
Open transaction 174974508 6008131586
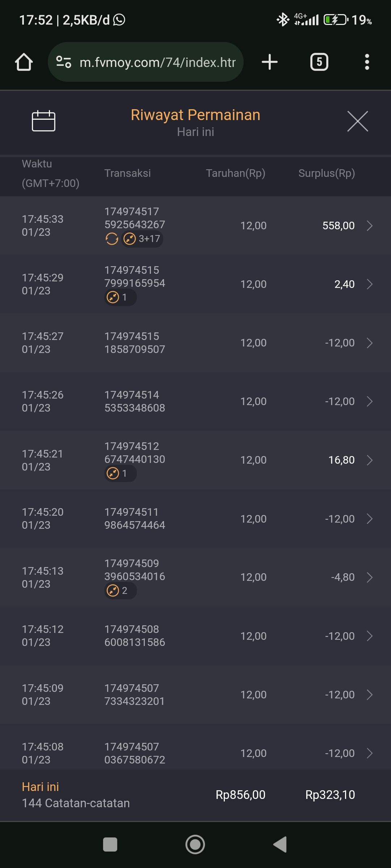coord(135,636)
